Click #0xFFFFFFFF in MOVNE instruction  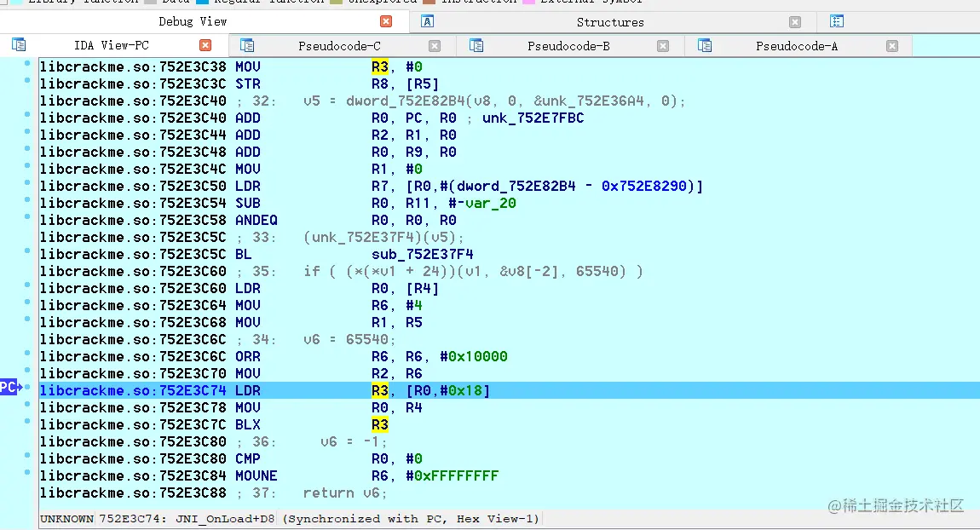point(452,476)
